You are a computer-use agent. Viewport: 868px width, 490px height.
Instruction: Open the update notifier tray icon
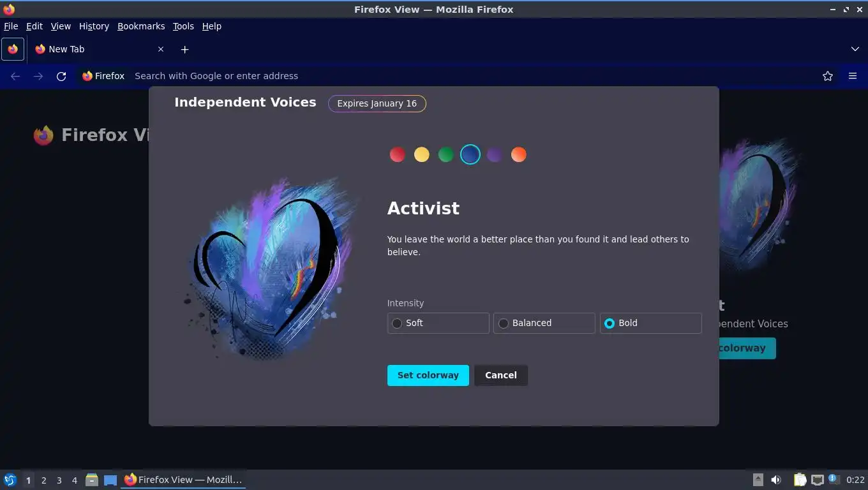pos(834,479)
